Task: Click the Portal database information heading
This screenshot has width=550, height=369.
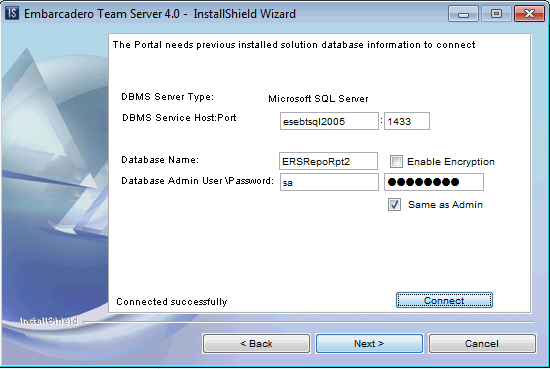Action: [x=294, y=45]
